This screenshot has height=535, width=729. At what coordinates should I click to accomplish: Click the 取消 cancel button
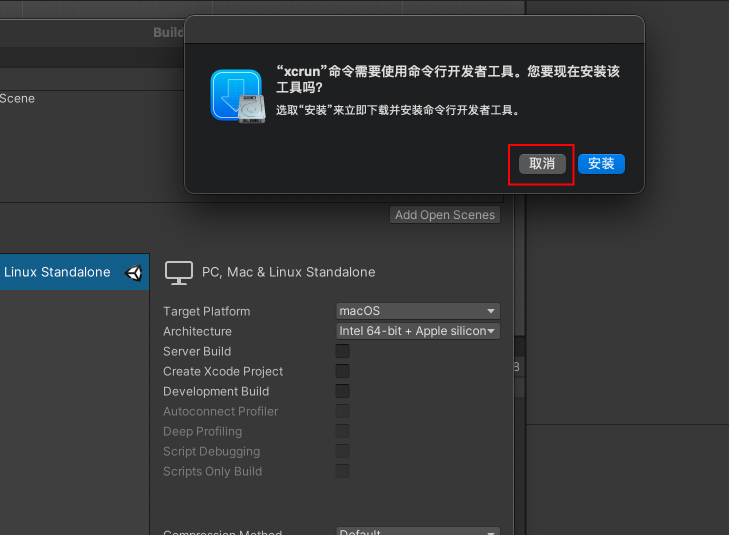(542, 164)
